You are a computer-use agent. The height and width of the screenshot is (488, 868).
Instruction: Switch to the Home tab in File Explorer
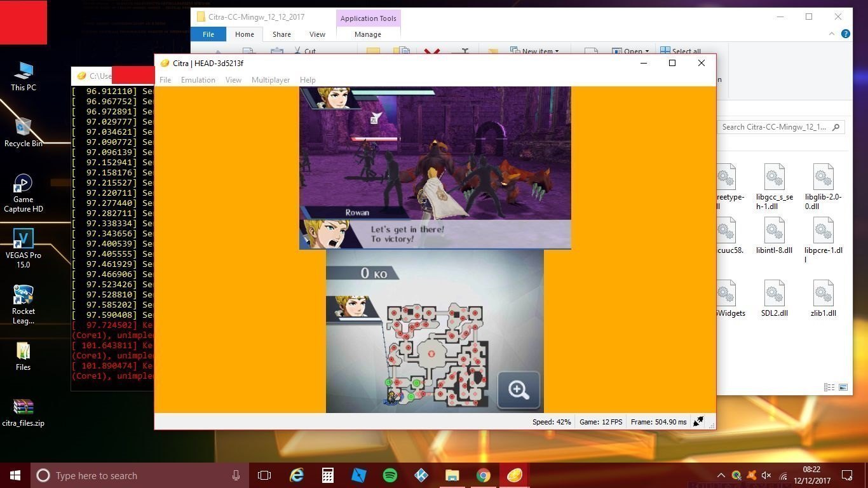[x=245, y=34]
